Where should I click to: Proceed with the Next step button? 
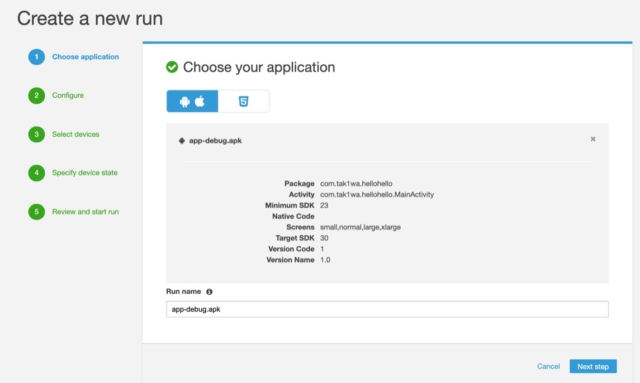click(593, 366)
